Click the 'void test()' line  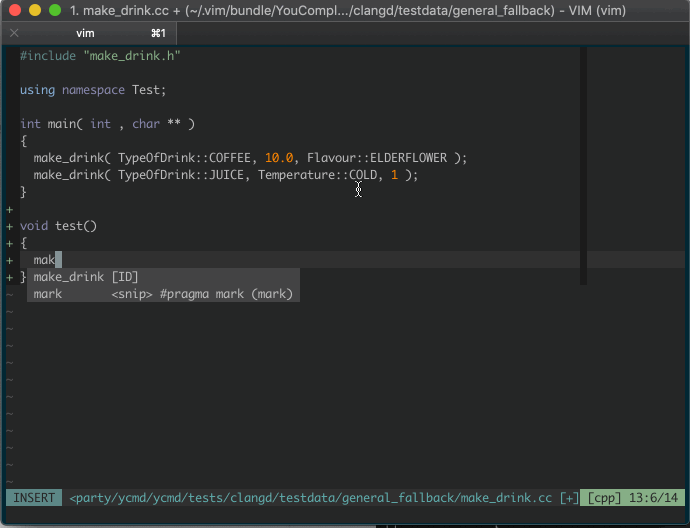(x=58, y=226)
